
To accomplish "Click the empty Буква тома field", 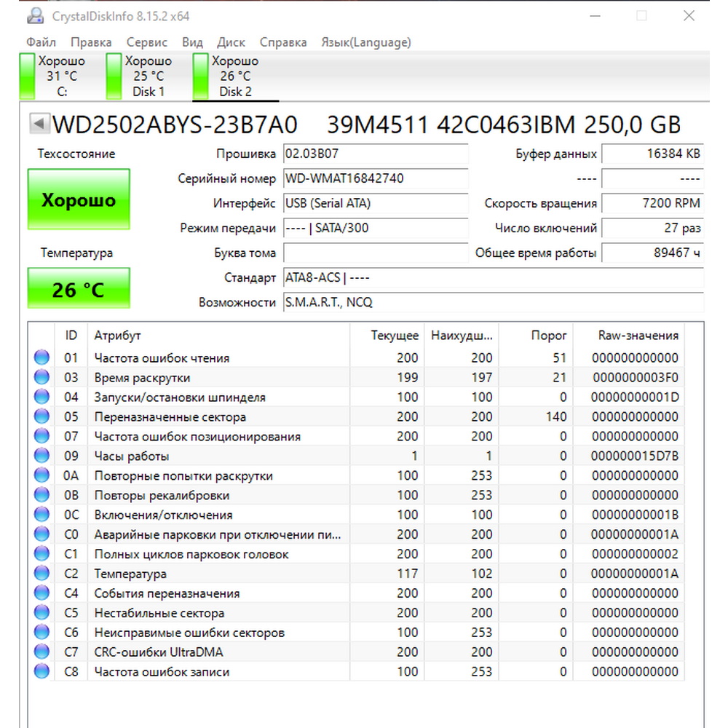I will 376,253.
